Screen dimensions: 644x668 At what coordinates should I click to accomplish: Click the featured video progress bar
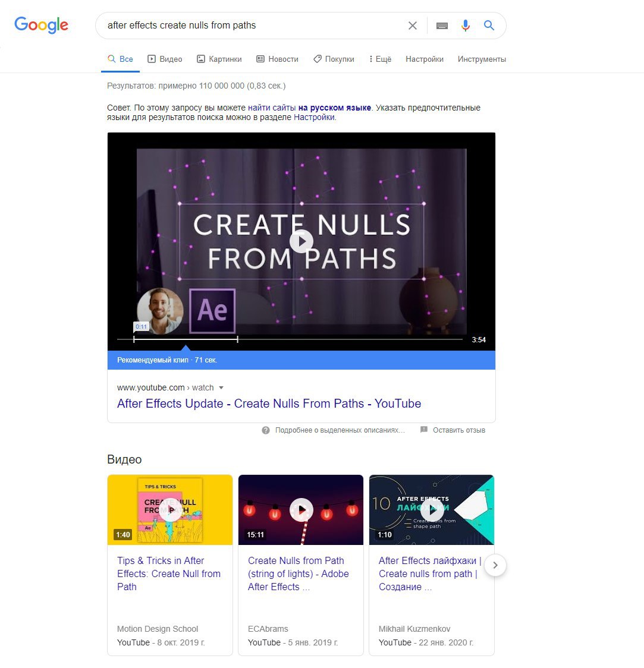click(x=290, y=339)
